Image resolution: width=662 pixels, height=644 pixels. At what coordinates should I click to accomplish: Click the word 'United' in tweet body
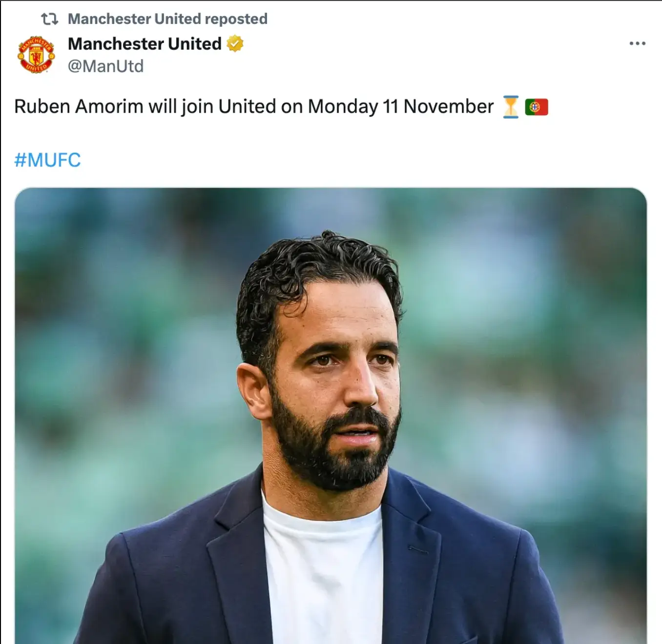point(247,107)
